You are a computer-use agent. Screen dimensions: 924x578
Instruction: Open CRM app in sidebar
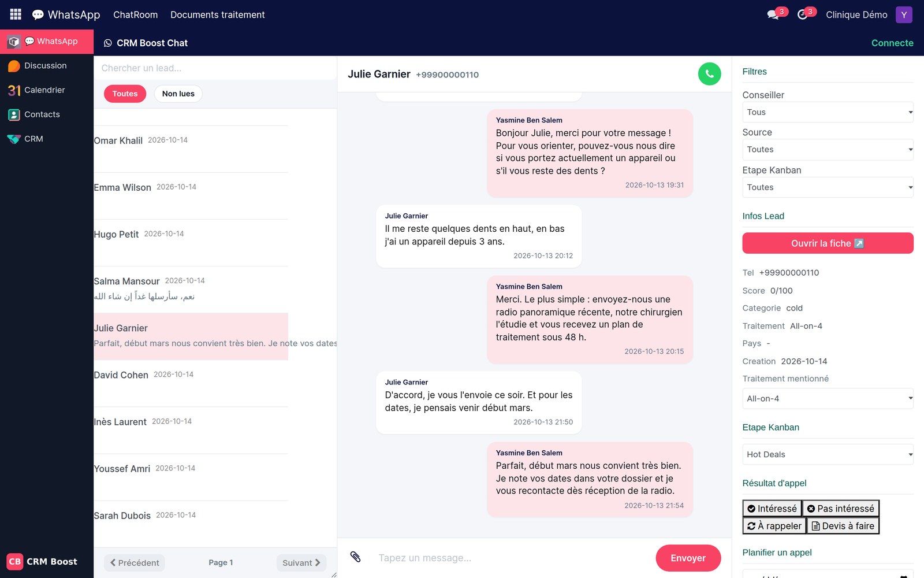47,139
